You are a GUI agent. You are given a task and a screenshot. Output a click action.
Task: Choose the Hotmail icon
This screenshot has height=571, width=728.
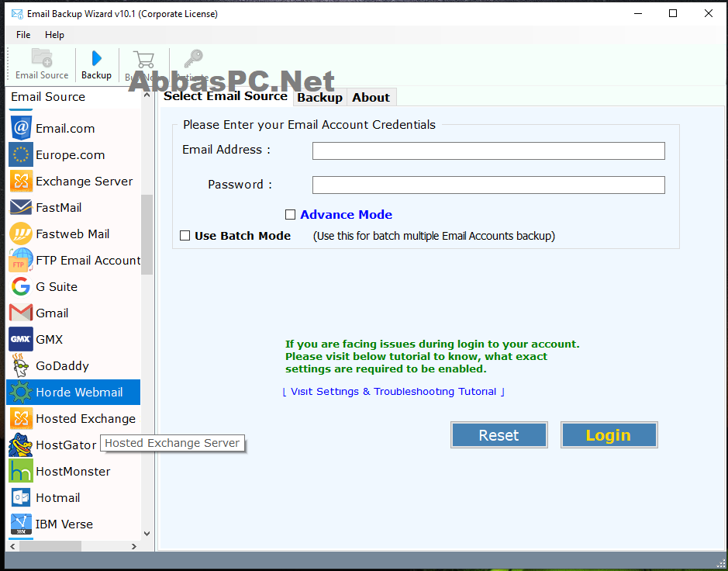pos(21,497)
